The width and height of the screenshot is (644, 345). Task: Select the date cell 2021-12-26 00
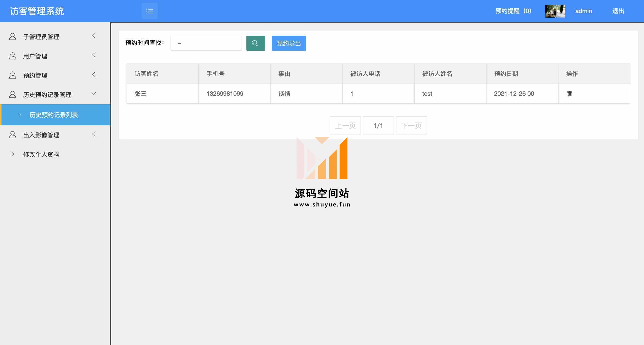click(522, 93)
